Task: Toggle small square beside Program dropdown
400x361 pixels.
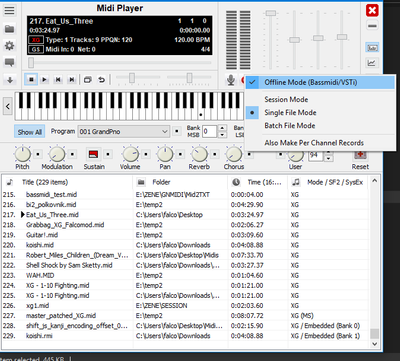Action: (x=177, y=131)
